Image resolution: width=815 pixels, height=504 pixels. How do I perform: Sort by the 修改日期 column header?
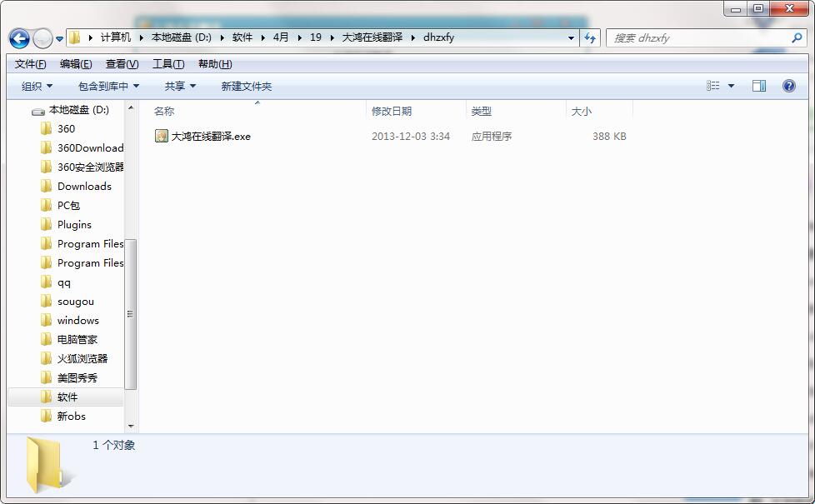(x=392, y=111)
